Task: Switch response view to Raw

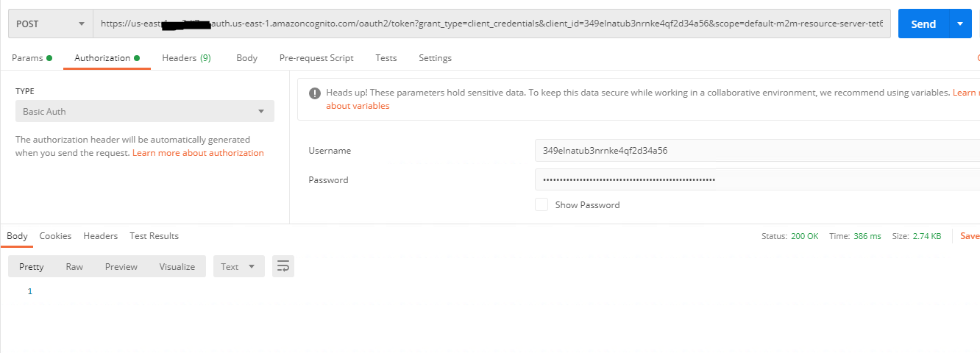Action: [74, 267]
